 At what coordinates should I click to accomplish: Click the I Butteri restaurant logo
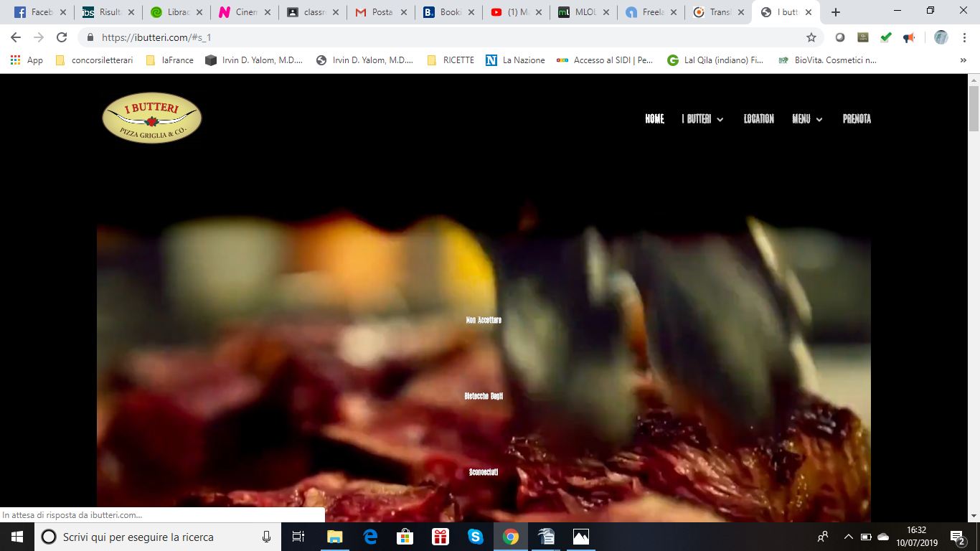151,118
